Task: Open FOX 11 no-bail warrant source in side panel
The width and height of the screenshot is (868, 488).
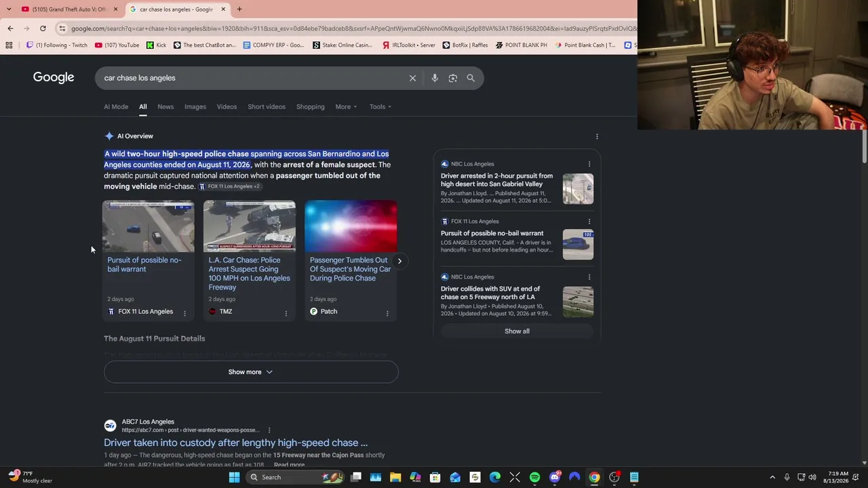Action: tap(492, 233)
